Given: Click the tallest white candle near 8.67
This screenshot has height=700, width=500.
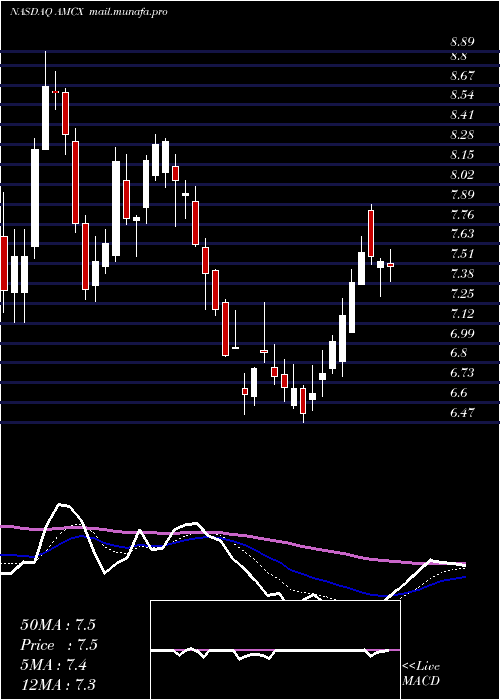Looking at the screenshot, I should [x=46, y=117].
